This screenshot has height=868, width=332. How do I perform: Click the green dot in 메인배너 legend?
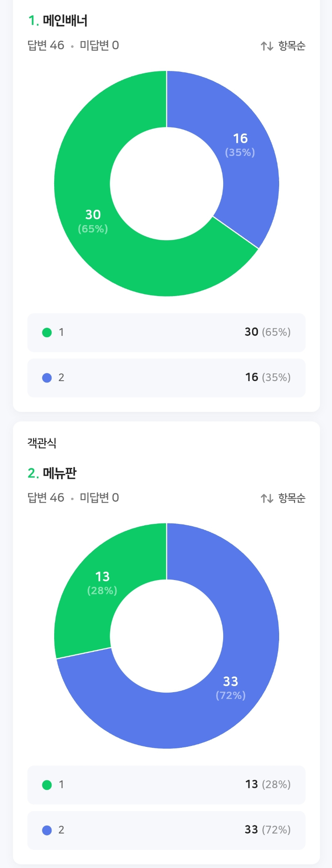tap(47, 333)
